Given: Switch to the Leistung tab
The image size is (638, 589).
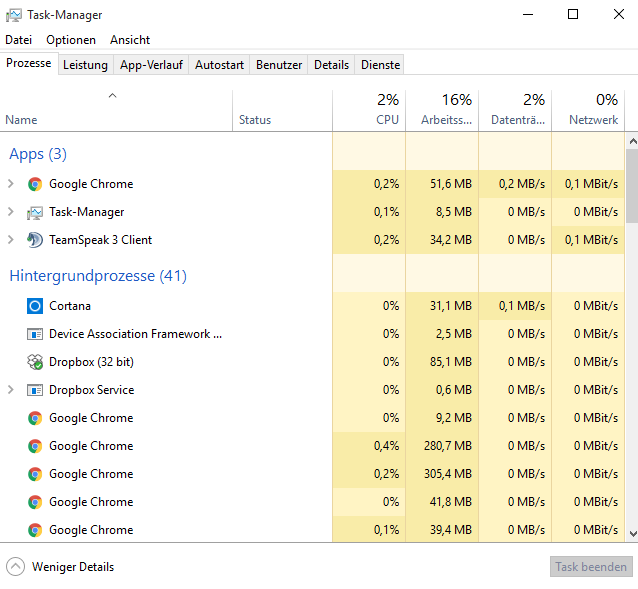Looking at the screenshot, I should tap(85, 65).
